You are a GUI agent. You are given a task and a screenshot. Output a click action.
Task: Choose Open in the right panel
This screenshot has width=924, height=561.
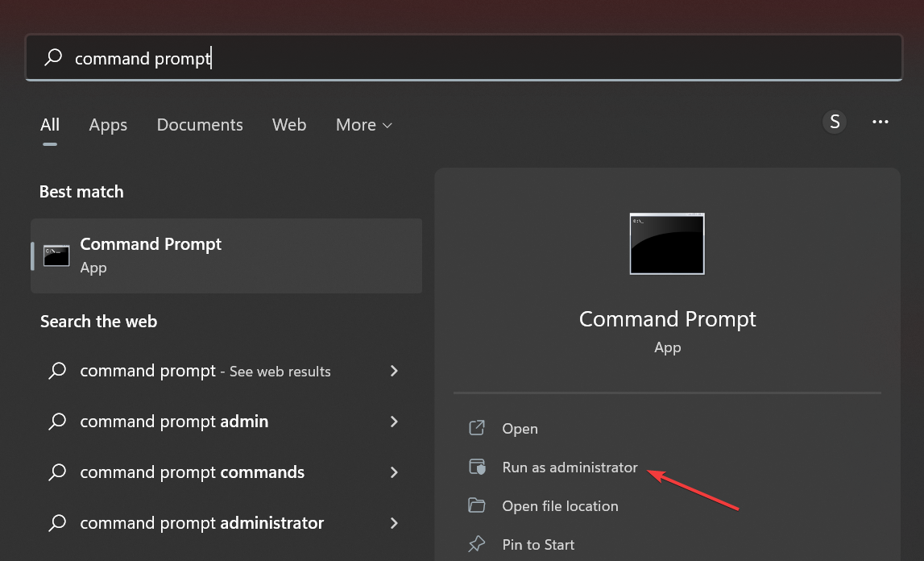point(520,428)
